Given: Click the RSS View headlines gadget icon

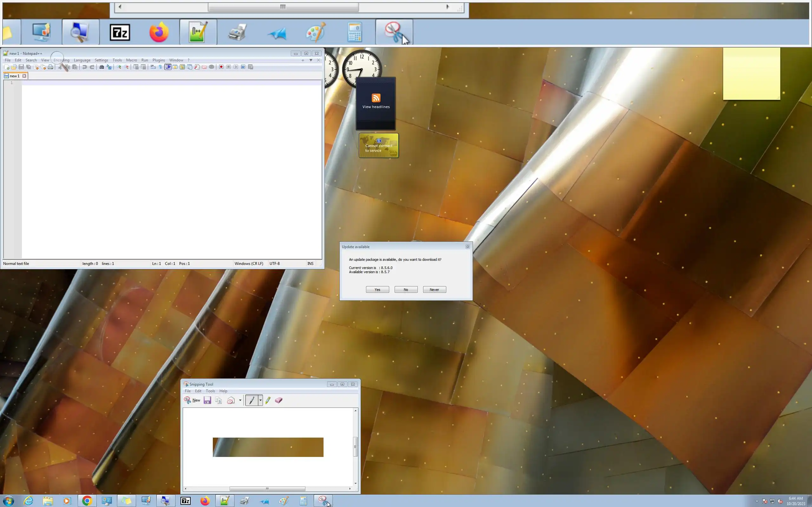Looking at the screenshot, I should coord(376,98).
